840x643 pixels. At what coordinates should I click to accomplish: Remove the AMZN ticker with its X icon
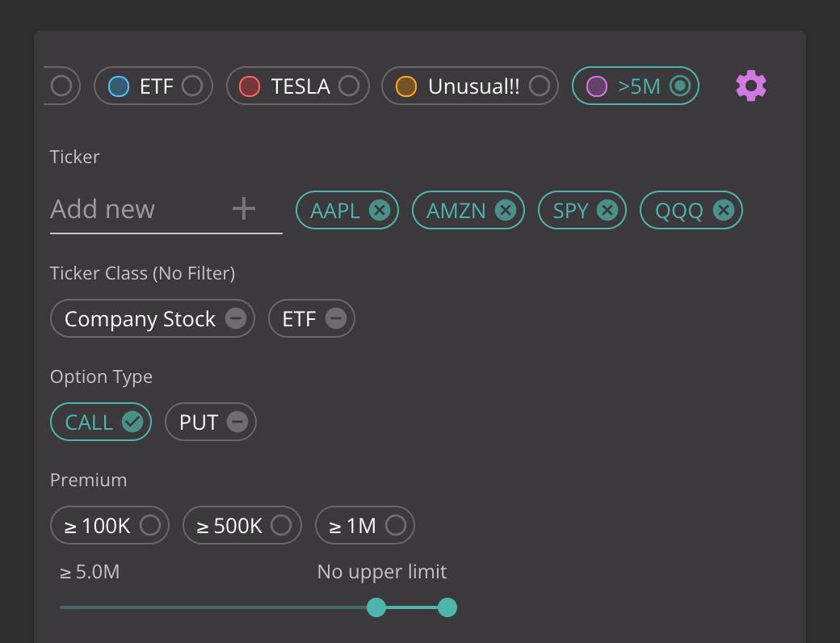[x=505, y=210]
